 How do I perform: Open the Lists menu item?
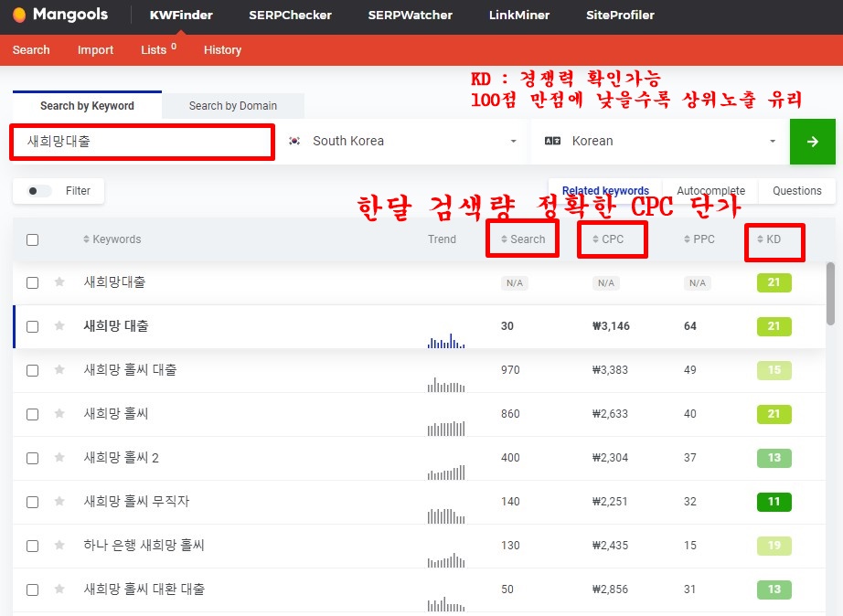click(158, 50)
